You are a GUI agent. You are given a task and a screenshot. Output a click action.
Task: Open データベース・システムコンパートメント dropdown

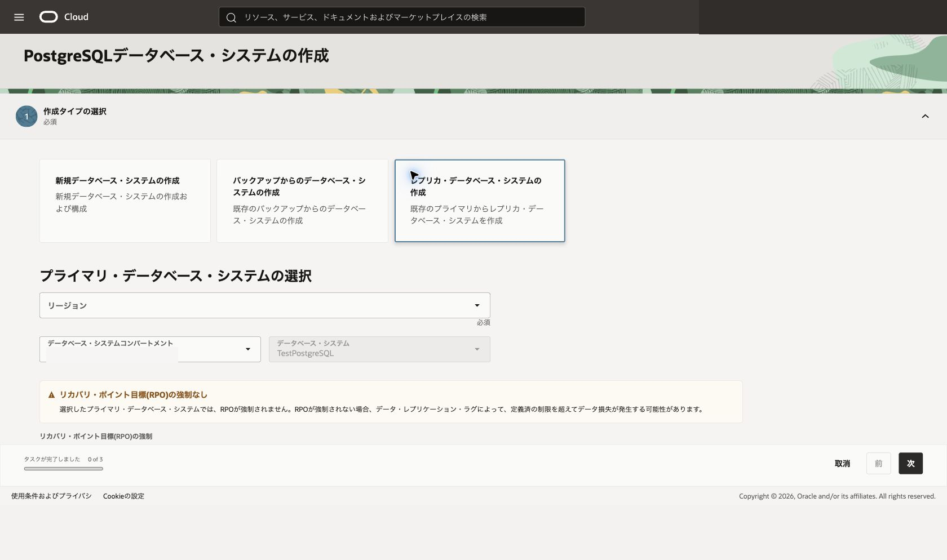click(150, 349)
